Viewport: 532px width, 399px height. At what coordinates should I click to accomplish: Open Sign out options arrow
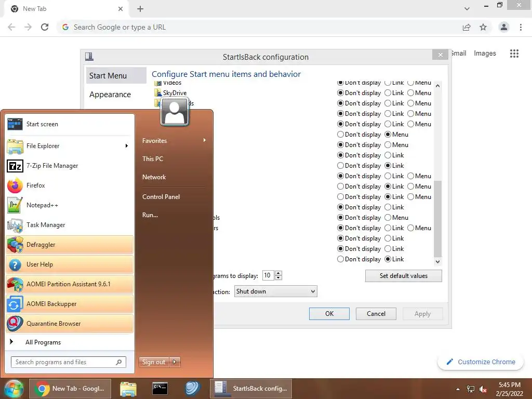[x=175, y=362]
